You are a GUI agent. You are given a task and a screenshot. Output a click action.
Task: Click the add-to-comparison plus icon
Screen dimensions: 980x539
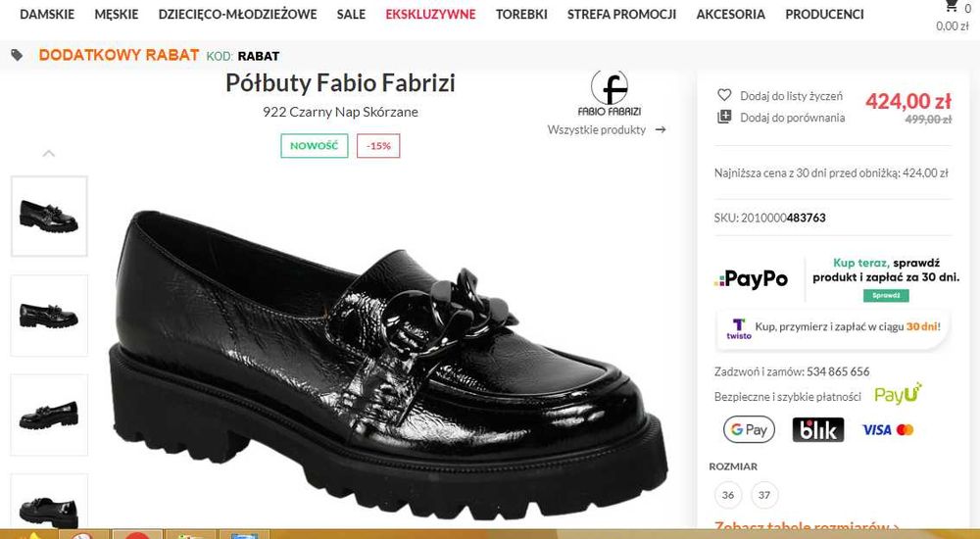pos(725,118)
